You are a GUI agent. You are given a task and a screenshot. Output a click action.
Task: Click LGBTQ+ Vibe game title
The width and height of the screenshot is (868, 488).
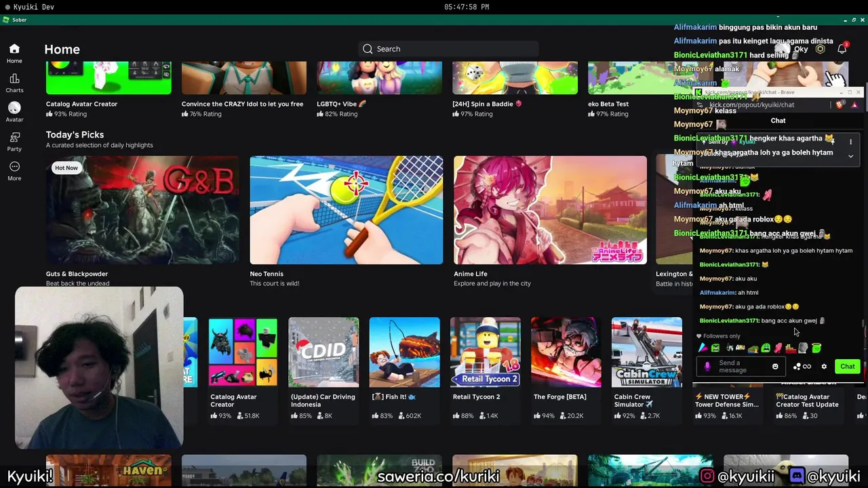tap(341, 104)
